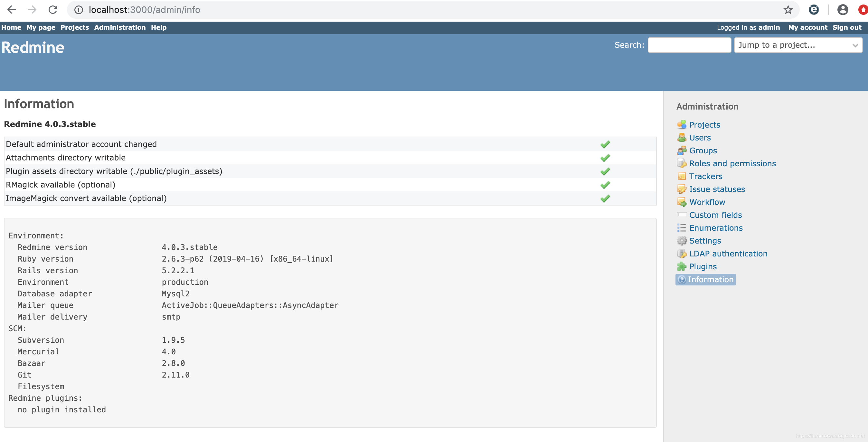Select the highlighted Information link in sidebar
Viewport: 868px width, 442px height.
coord(705,280)
